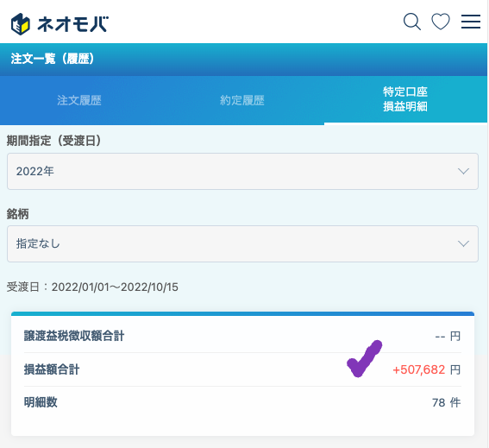Viewport: 489px width, 448px height.
Task: Click the ネオモバ logo icon
Action: 21,24
